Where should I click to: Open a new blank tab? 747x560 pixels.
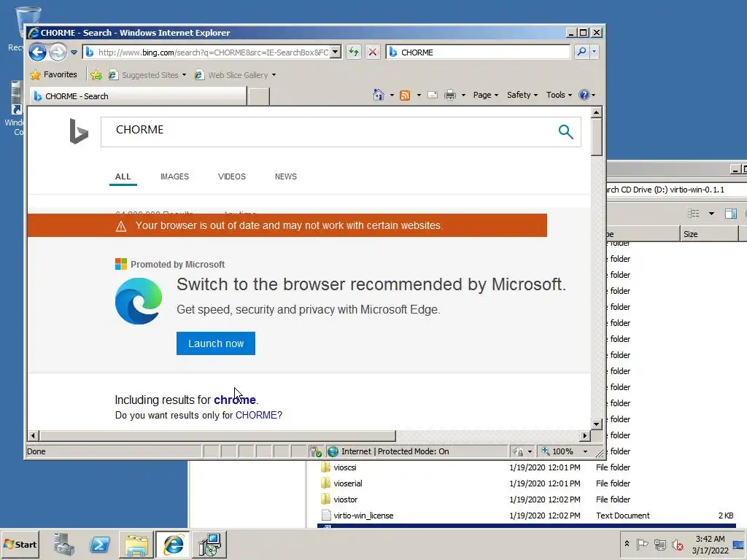pyautogui.click(x=259, y=96)
